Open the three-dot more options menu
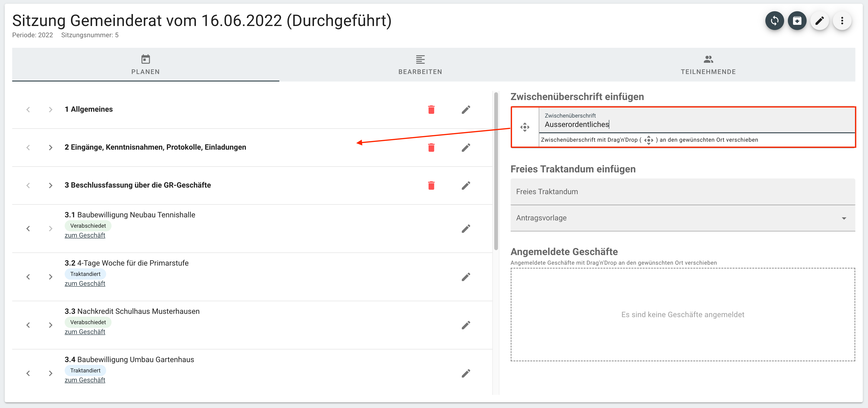 click(842, 21)
